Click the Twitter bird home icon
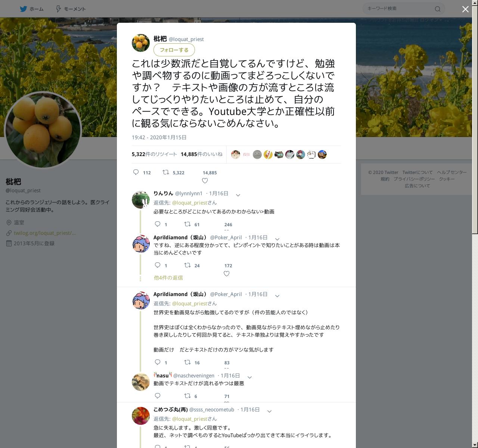 tap(24, 9)
